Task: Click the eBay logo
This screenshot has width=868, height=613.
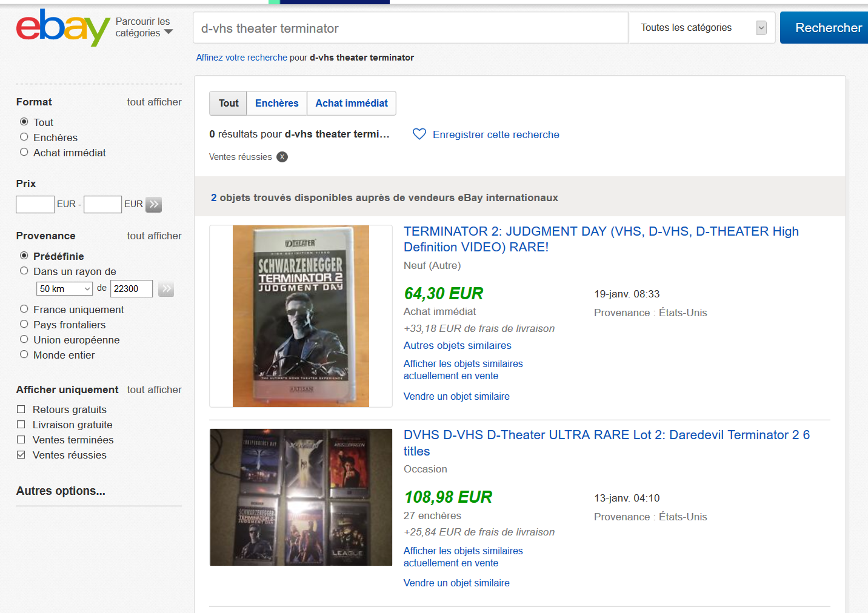Action: pyautogui.click(x=63, y=27)
